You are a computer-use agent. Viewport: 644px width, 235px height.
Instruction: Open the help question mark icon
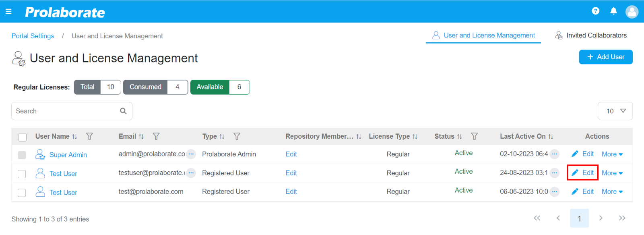[596, 11]
